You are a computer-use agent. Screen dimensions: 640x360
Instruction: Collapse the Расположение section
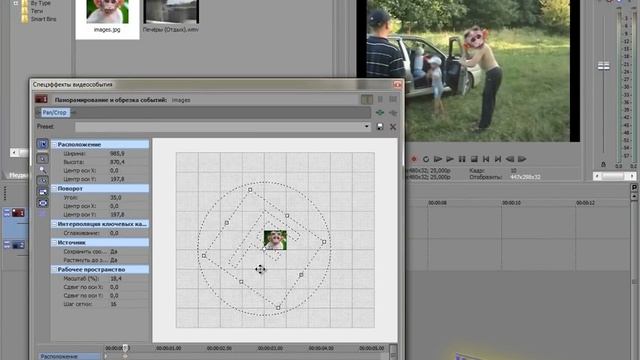(54, 144)
